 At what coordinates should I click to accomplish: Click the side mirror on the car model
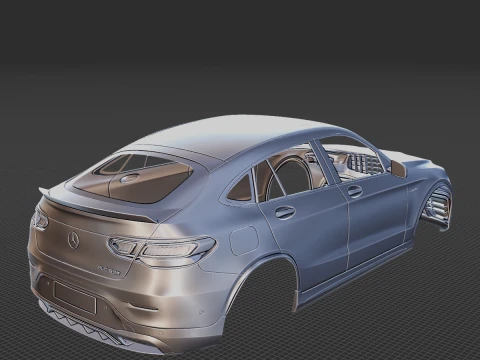[x=398, y=168]
